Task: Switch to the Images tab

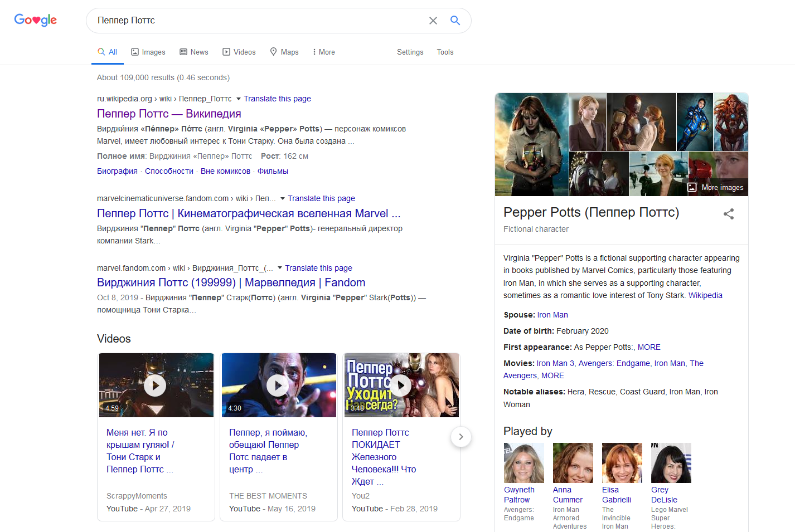Action: 148,52
